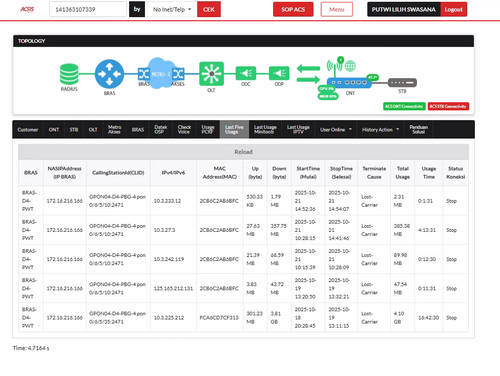Expand the History Action dropdown

[x=380, y=130]
